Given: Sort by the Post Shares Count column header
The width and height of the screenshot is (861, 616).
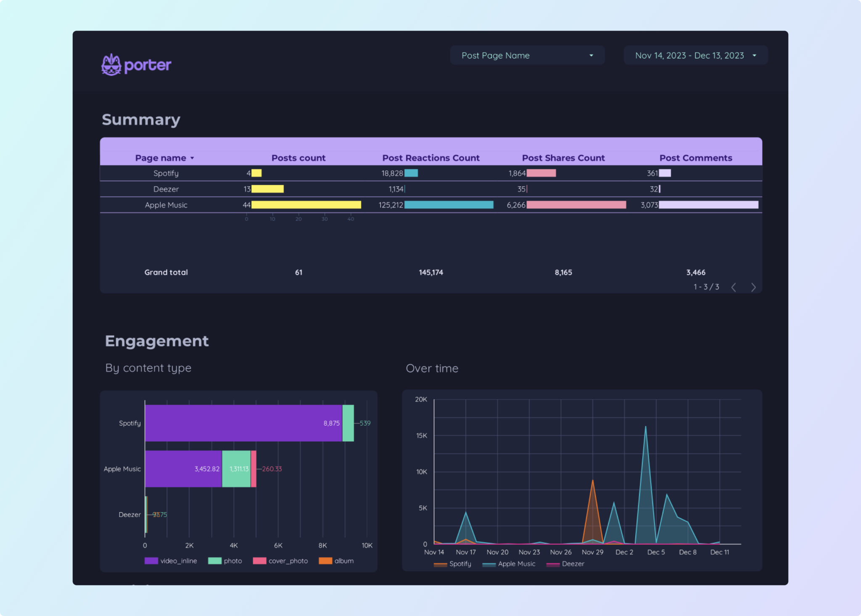Looking at the screenshot, I should click(x=563, y=158).
